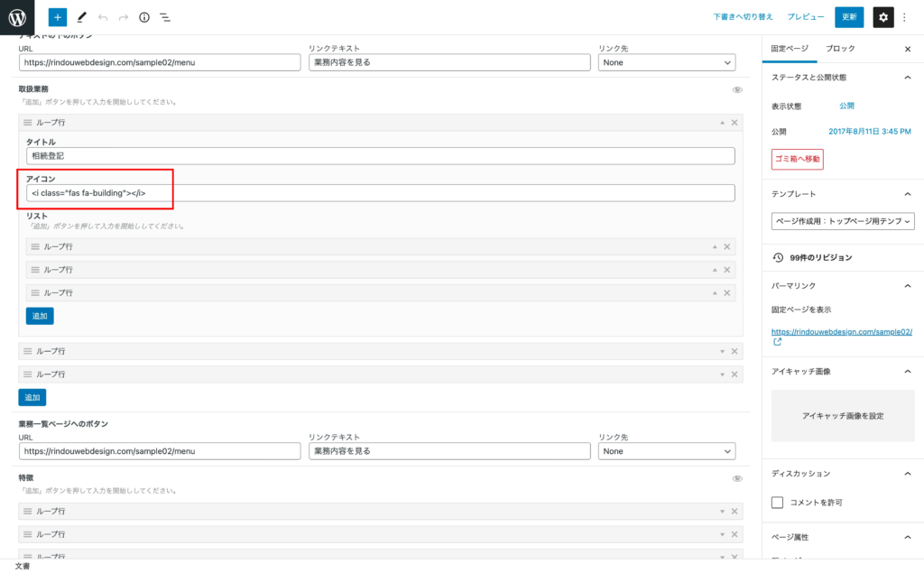Open the block inserter plus button

[x=57, y=17]
